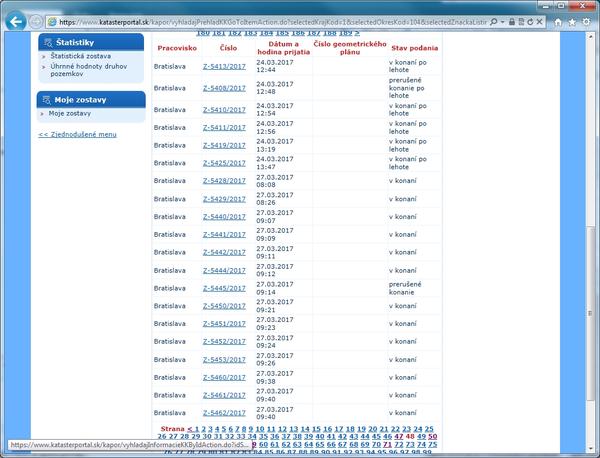Click the browser forward arrow button

point(36,20)
